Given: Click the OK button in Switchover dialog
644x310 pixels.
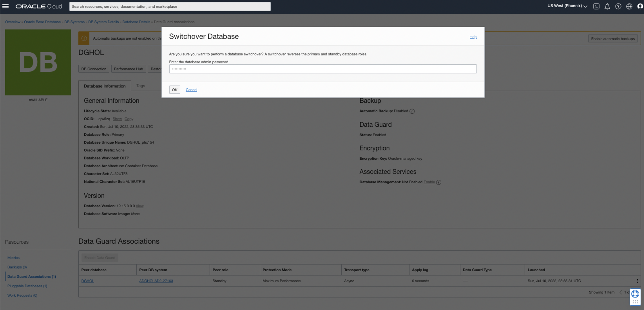Looking at the screenshot, I should click(x=174, y=90).
